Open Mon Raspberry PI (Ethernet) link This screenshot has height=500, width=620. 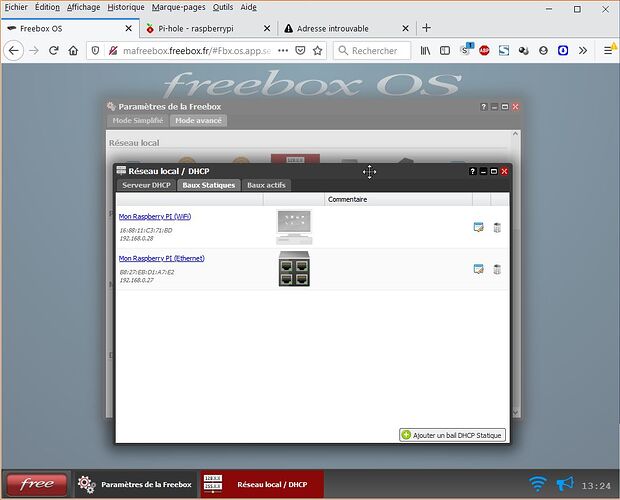tap(162, 258)
